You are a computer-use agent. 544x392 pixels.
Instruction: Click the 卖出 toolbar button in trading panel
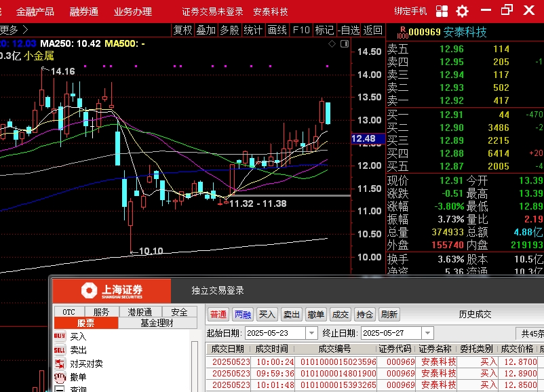291,315
